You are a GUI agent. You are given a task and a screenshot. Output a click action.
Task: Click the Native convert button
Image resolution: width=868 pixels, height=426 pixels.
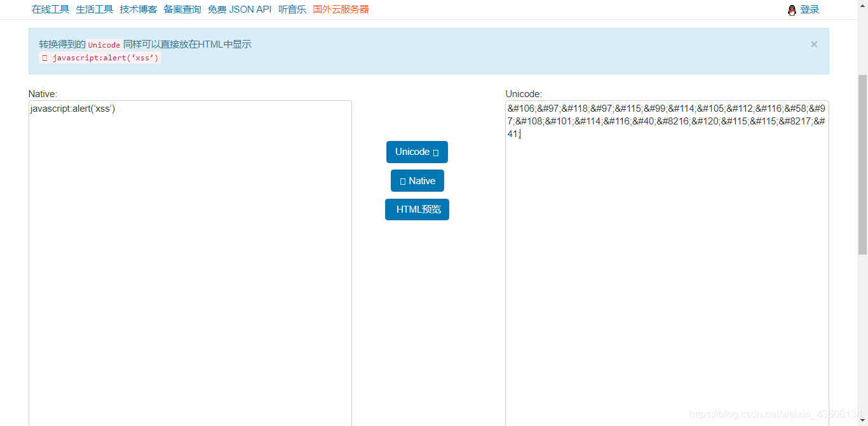coord(417,181)
